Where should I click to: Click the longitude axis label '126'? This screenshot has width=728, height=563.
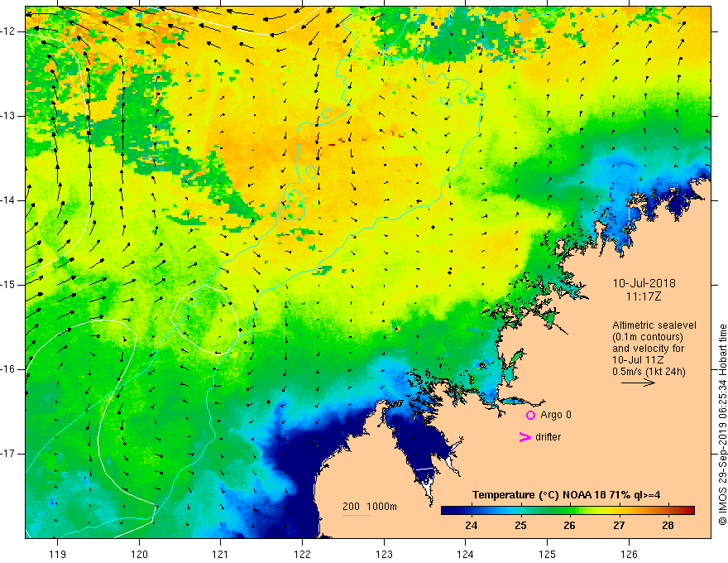tap(629, 554)
